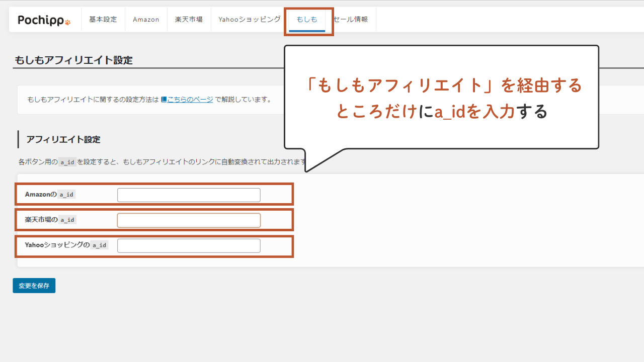Click the アフィリエイト設定 subheading
Image resolution: width=644 pixels, height=362 pixels.
coord(63,139)
